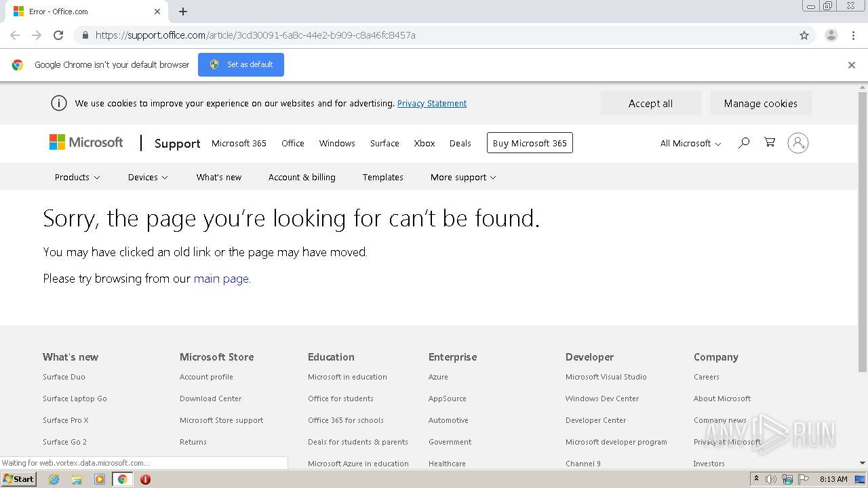The width and height of the screenshot is (868, 488).
Task: Click the padlock site info icon
Action: [85, 35]
